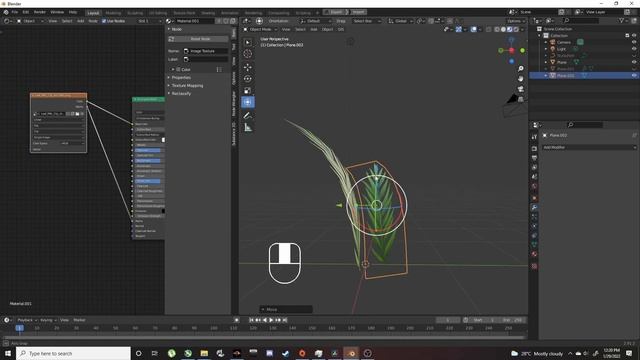The height and width of the screenshot is (360, 640).
Task: Select the Cursor tool in viewport toolbar
Action: coord(248,54)
